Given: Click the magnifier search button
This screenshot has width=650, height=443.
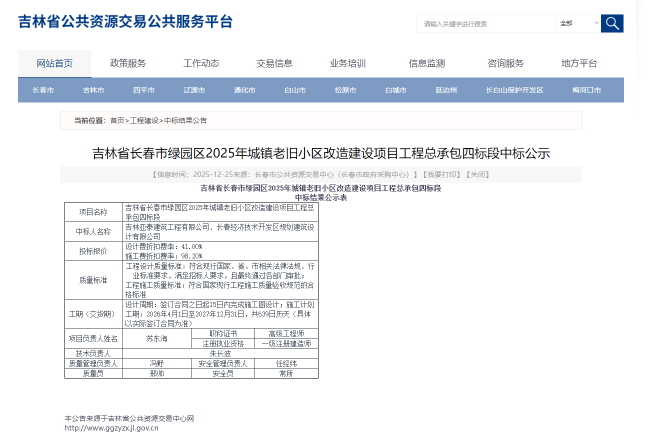Looking at the screenshot, I should [612, 23].
